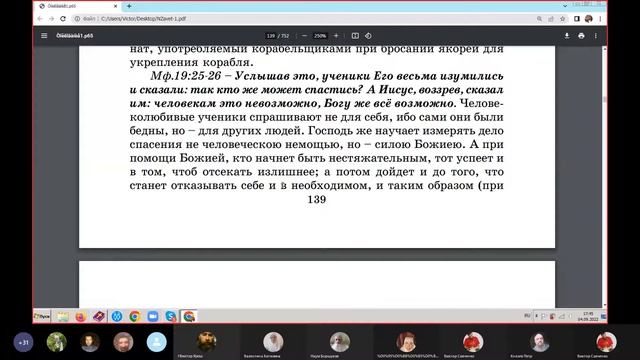Click the zoom magnifier icon in address bar
The height and width of the screenshot is (360, 640).
[x=539, y=19]
